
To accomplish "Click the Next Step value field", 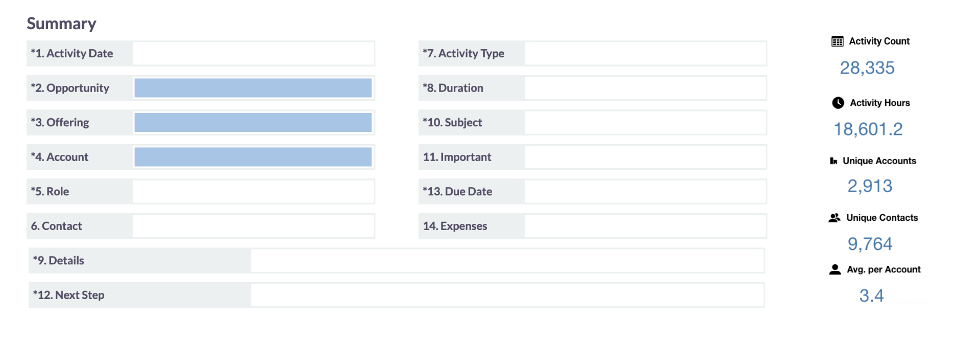I will pyautogui.click(x=507, y=295).
